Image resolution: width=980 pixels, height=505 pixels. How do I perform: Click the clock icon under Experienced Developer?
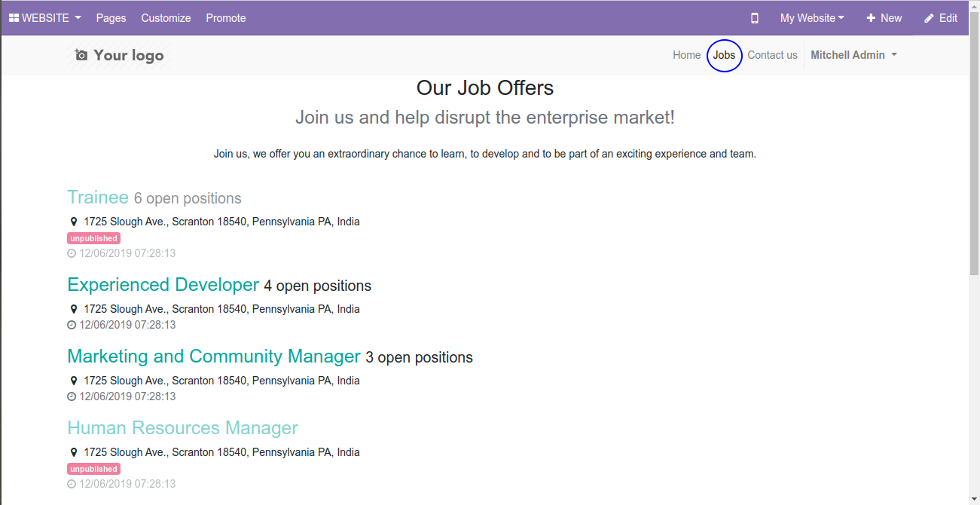(72, 325)
